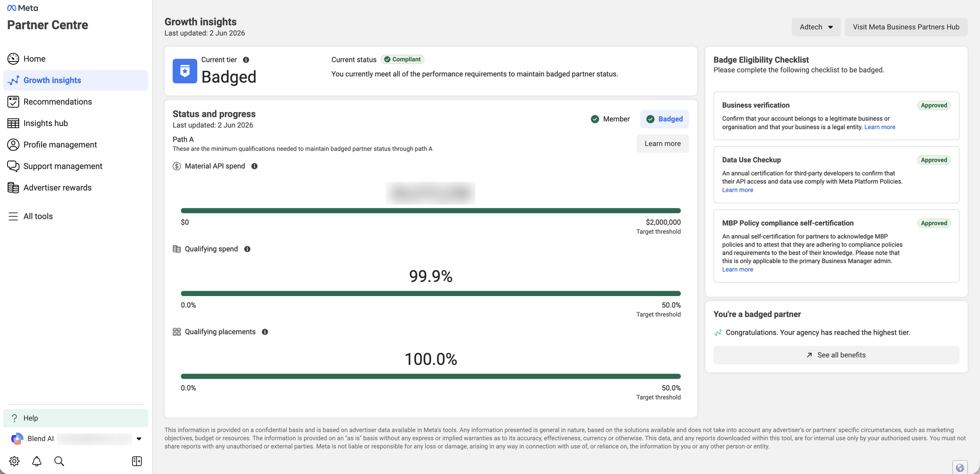The width and height of the screenshot is (980, 474).
Task: Click Visit Meta Business Partners Hub button
Action: pyautogui.click(x=906, y=27)
